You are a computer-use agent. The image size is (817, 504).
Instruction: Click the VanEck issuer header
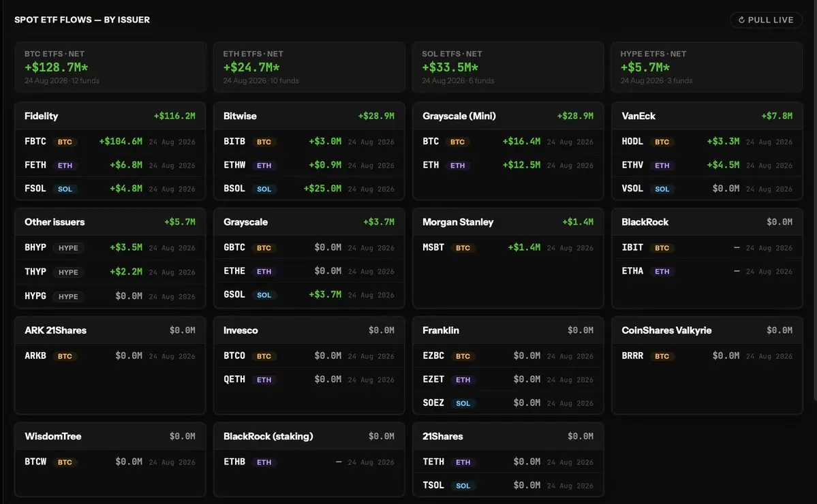[707, 116]
